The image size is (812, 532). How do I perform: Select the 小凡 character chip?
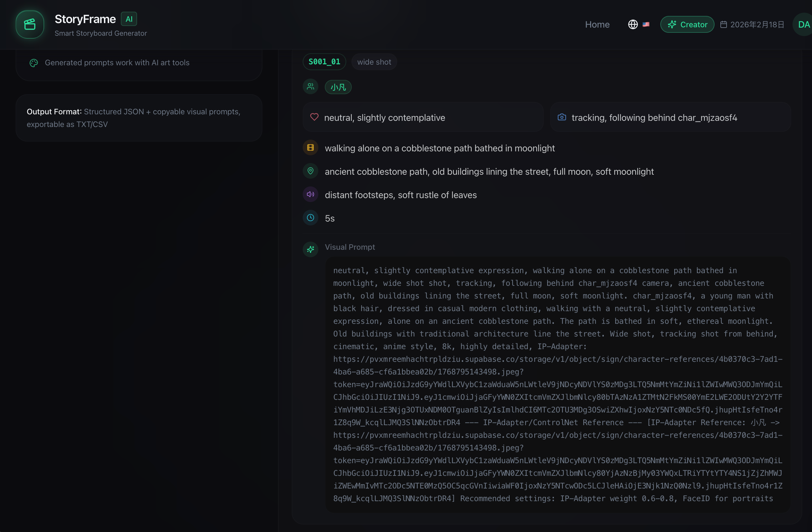click(x=337, y=87)
